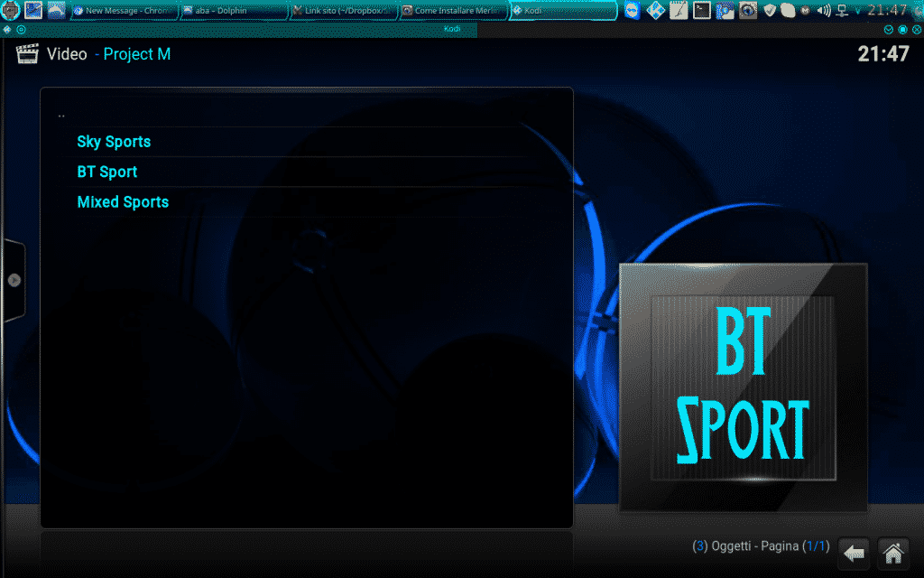924x578 pixels.
Task: Go to parent folder via the ".." entry
Action: [61, 116]
